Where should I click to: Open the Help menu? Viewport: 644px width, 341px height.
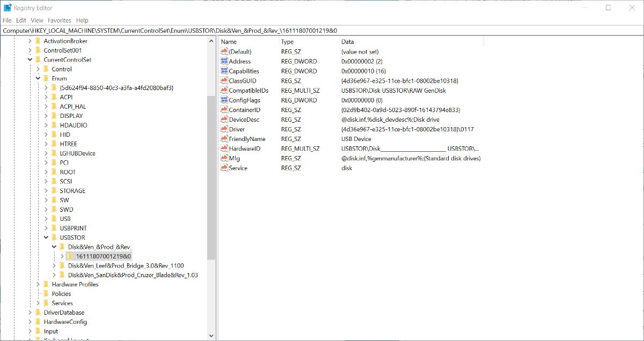(x=82, y=20)
